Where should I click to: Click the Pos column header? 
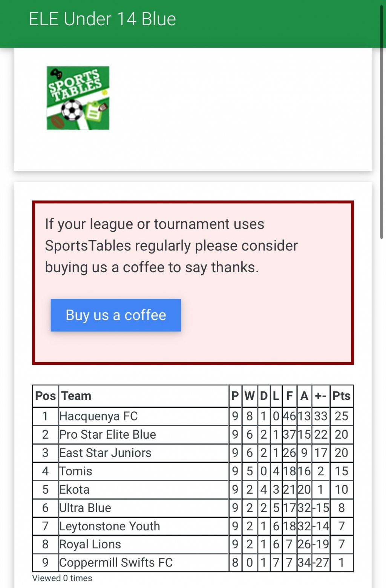pos(45,396)
